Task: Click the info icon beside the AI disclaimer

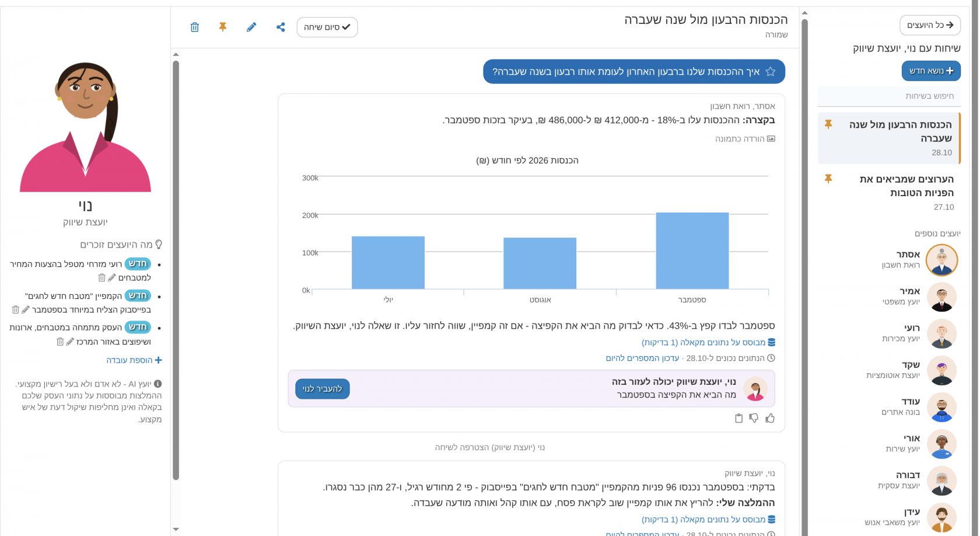Action: pyautogui.click(x=157, y=384)
